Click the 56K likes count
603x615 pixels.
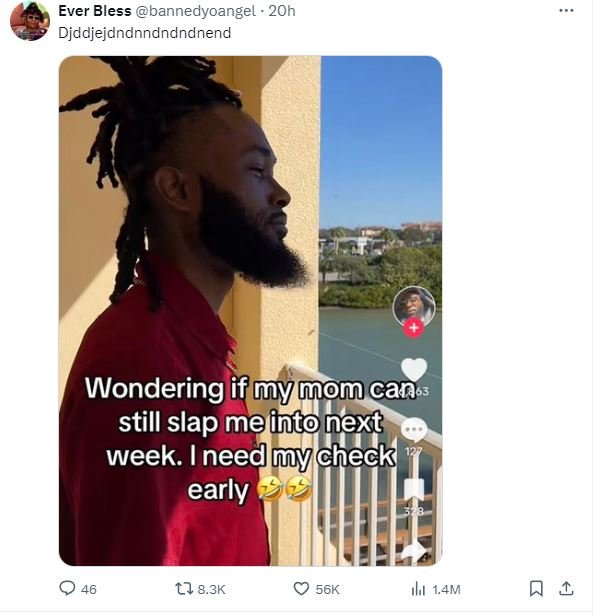[x=327, y=589]
